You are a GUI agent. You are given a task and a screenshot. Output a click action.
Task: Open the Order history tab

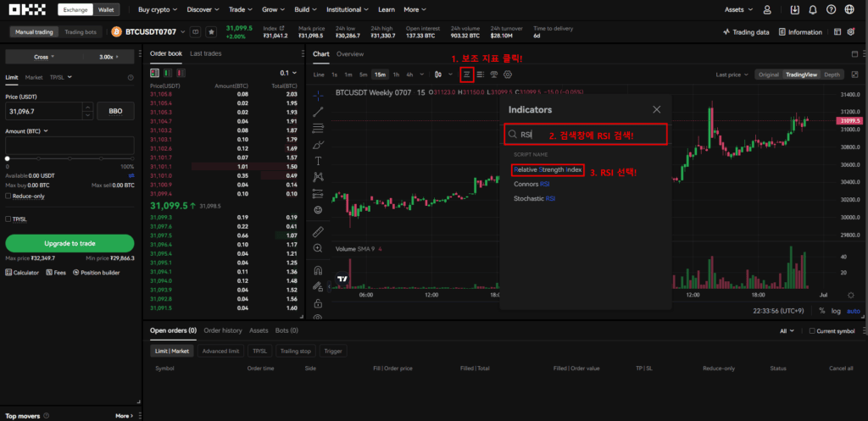tap(223, 330)
